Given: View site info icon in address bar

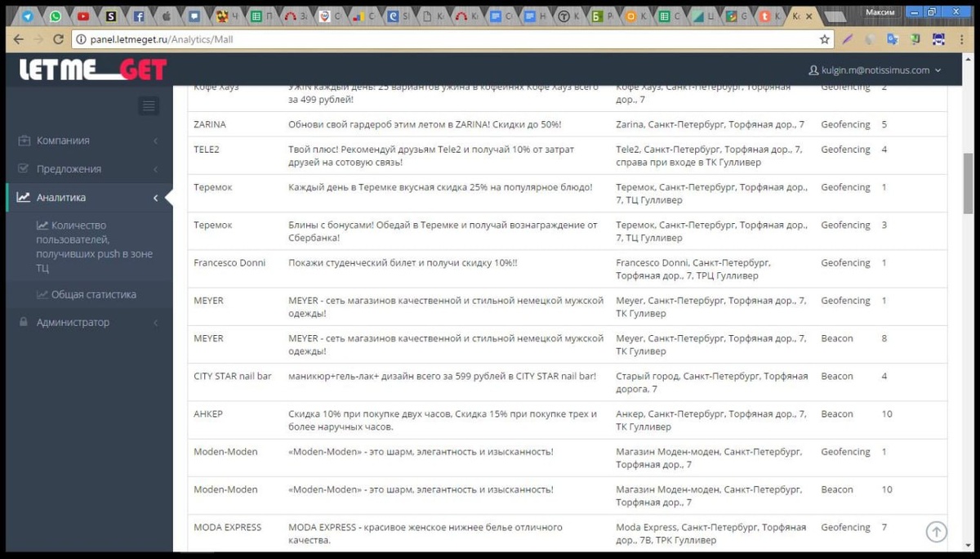Looking at the screenshot, I should (x=80, y=39).
